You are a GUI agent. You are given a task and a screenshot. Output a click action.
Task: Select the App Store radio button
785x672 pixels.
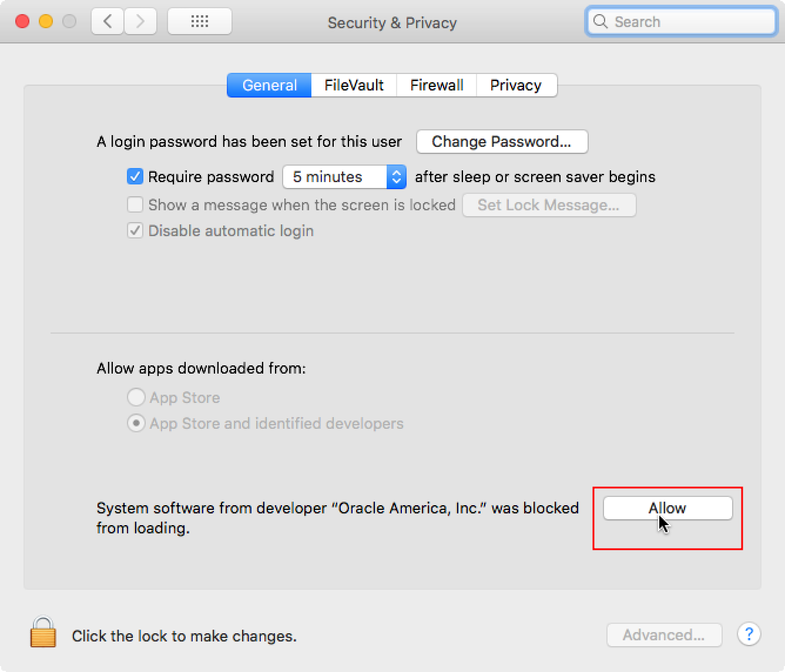pos(136,397)
